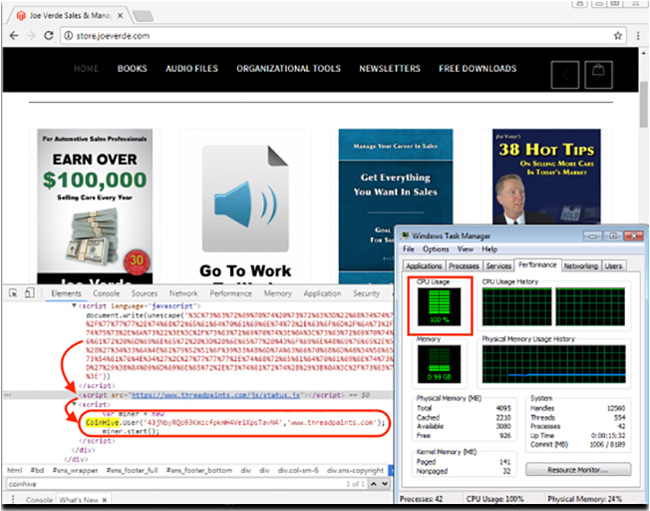Click the HOME navigation link

coord(86,69)
